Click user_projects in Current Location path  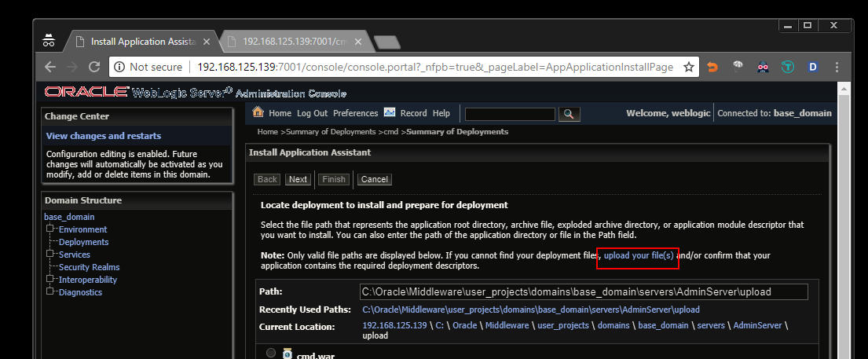[563, 325]
